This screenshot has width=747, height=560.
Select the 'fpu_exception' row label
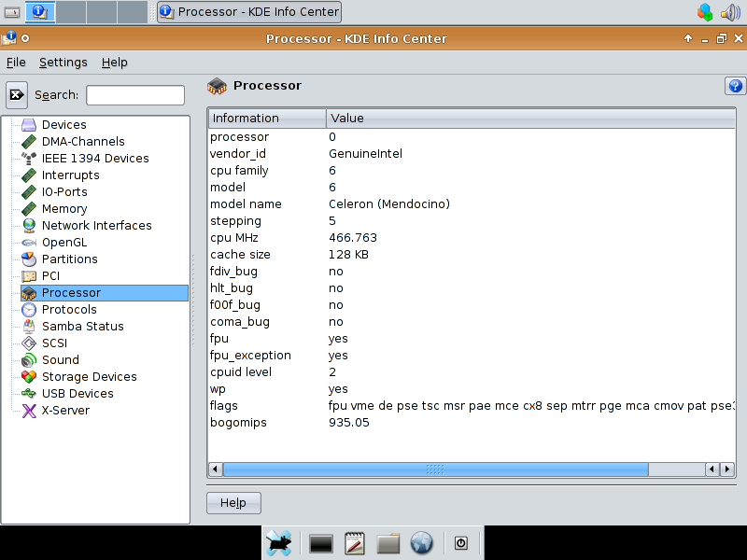click(x=250, y=356)
